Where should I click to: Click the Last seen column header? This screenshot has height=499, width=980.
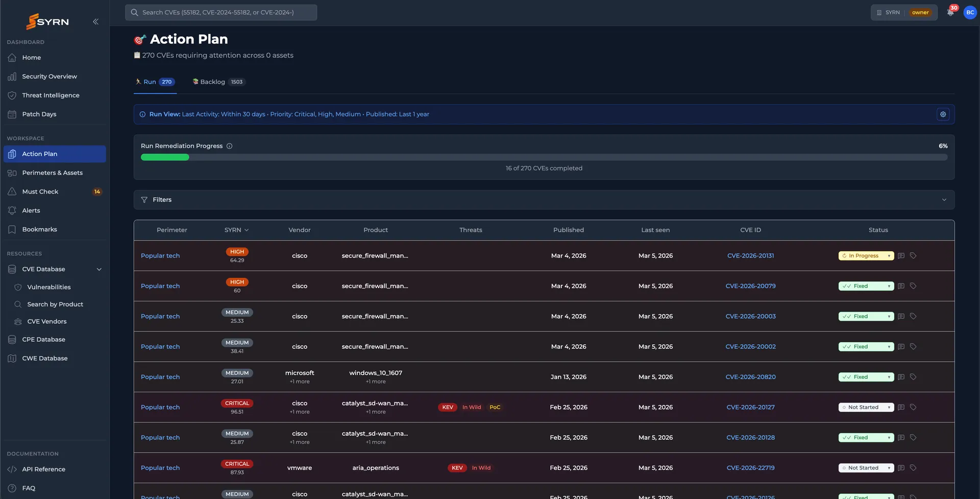655,230
